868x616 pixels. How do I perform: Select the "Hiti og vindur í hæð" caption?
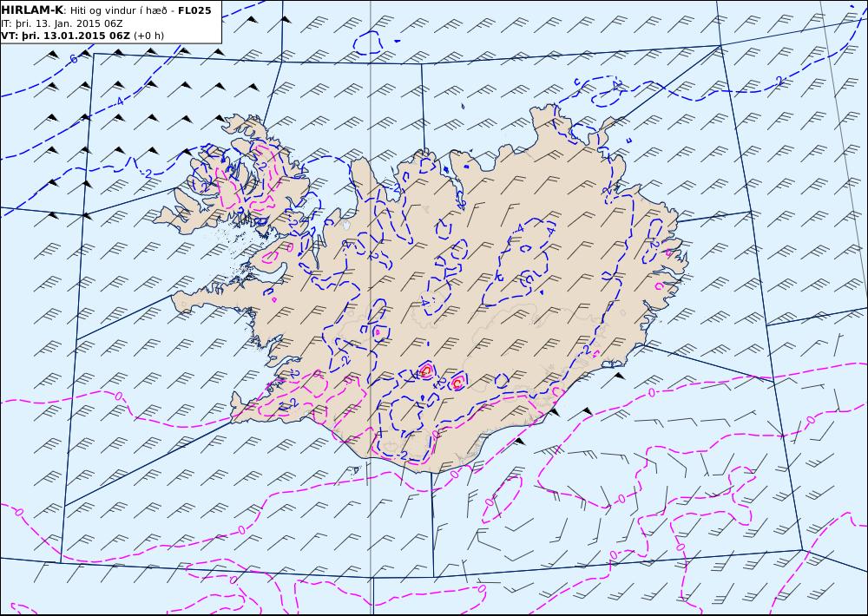[x=118, y=10]
